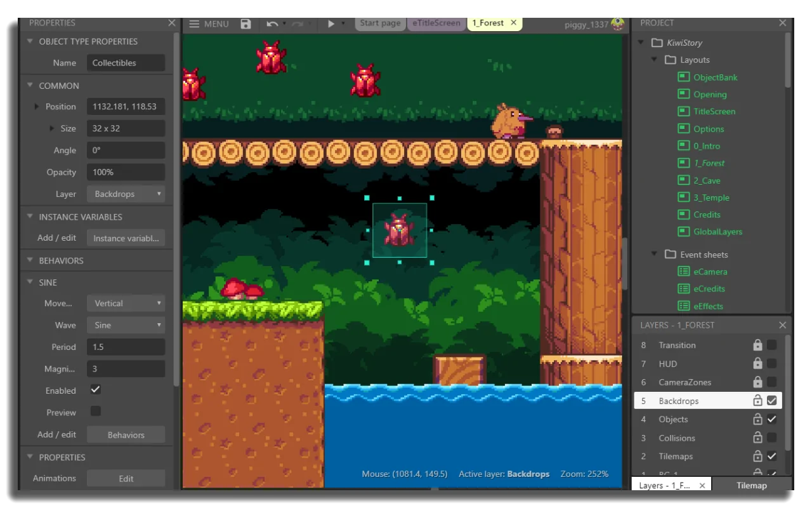Click the eCredits event sheet icon

coord(683,288)
